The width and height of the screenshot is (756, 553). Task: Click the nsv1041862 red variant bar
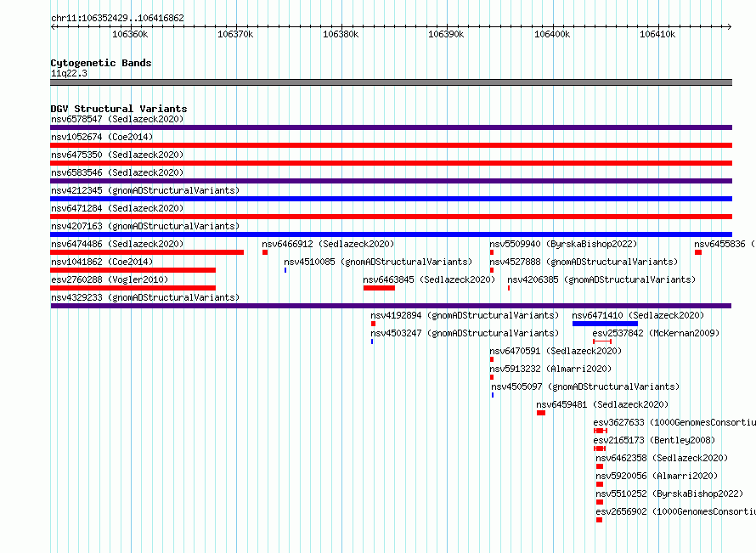pyautogui.click(x=133, y=270)
